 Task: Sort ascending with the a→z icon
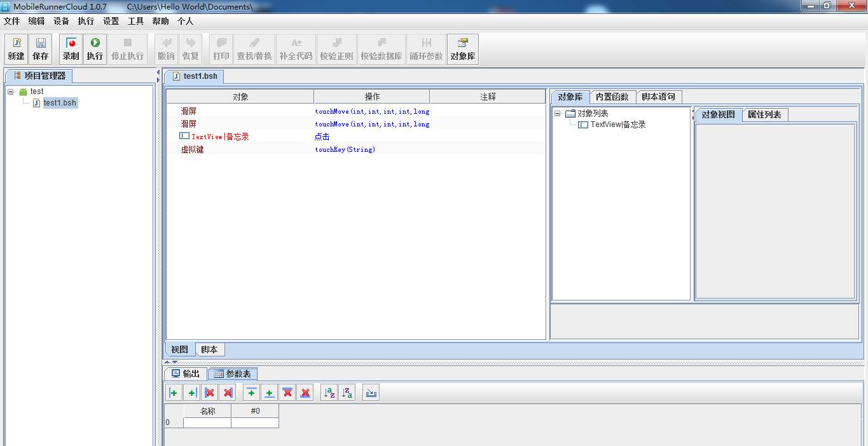[x=329, y=392]
